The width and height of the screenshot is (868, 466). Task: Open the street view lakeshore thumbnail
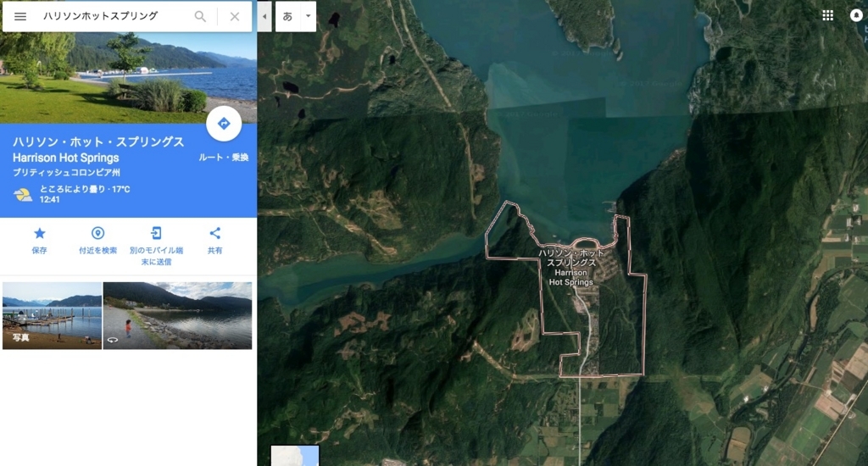pyautogui.click(x=177, y=315)
